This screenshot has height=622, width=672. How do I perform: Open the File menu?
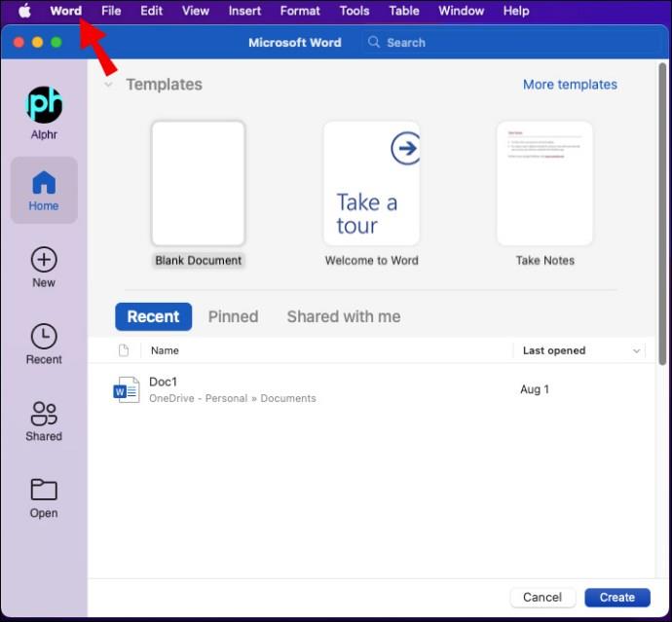click(x=111, y=11)
